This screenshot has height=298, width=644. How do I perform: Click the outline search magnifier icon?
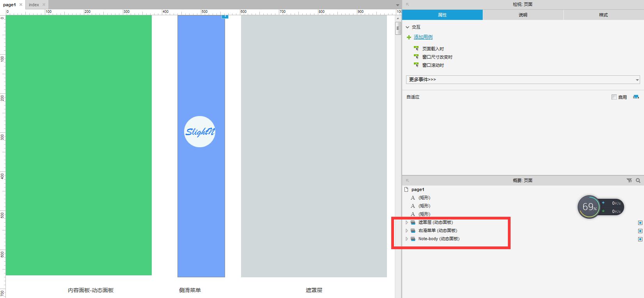[638, 180]
